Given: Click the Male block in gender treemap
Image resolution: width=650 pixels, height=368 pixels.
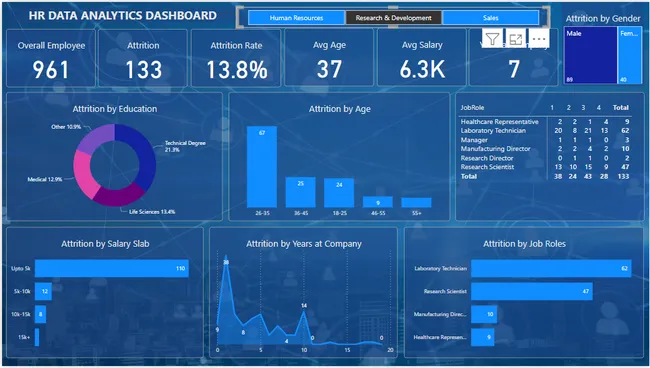Looking at the screenshot, I should pyautogui.click(x=590, y=56).
